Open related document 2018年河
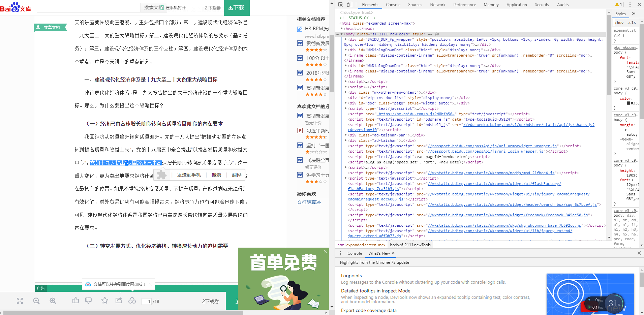644x315 pixels. (317, 73)
